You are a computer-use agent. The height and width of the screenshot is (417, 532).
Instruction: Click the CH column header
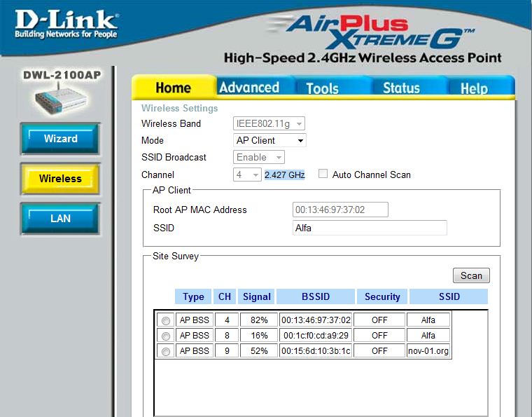coord(225,296)
